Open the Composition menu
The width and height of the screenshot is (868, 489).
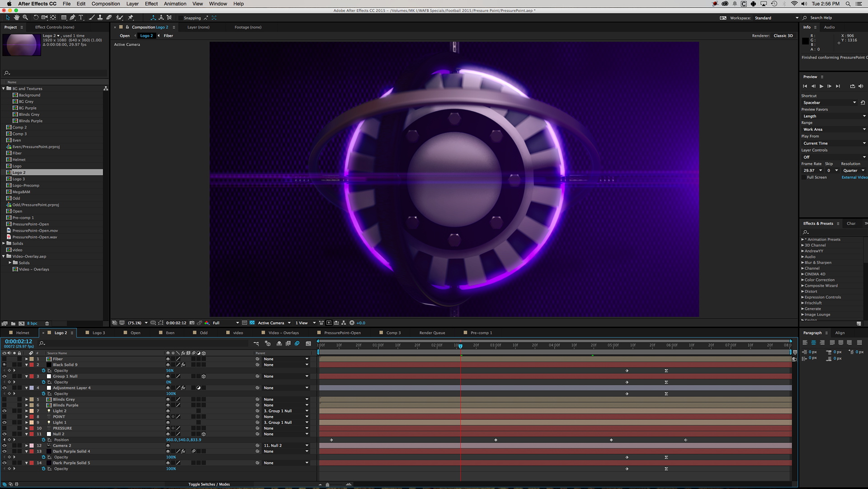[105, 4]
